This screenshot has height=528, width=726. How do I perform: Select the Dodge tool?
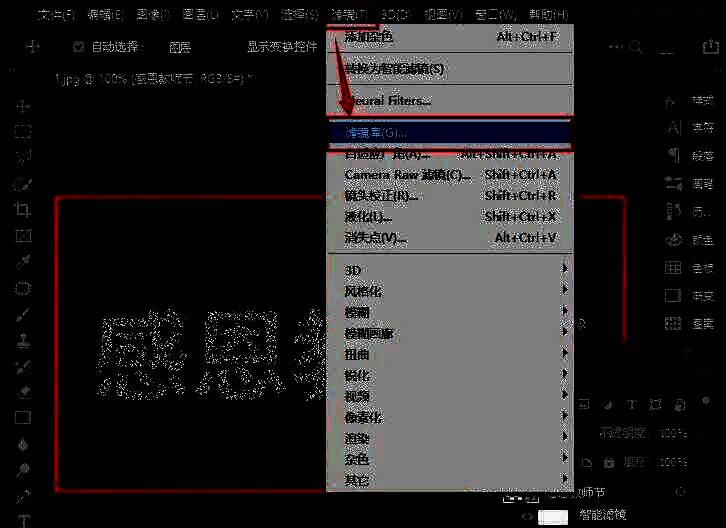point(23,471)
